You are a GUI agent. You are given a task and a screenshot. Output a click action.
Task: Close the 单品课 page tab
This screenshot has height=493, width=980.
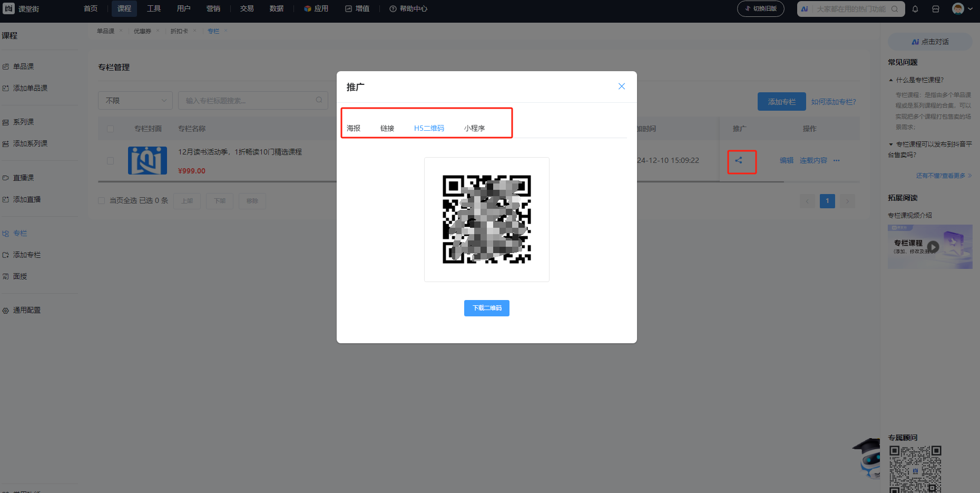click(x=121, y=31)
